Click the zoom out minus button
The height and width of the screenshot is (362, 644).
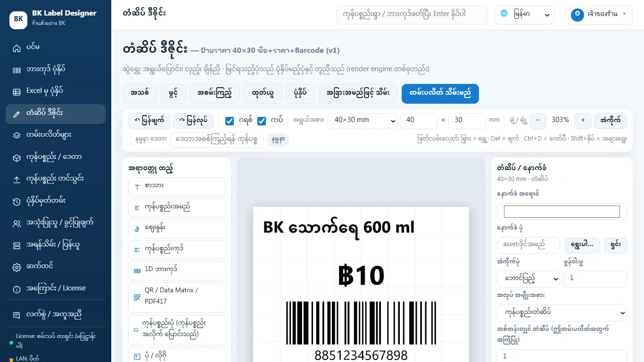pos(537,121)
